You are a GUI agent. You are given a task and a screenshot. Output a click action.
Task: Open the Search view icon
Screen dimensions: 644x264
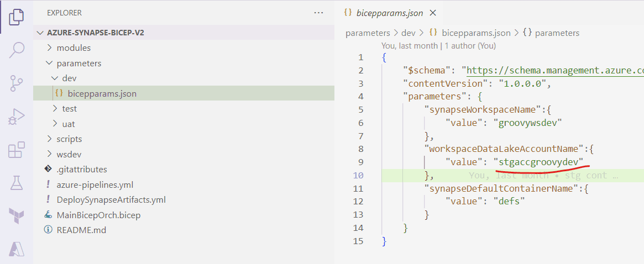[x=17, y=50]
